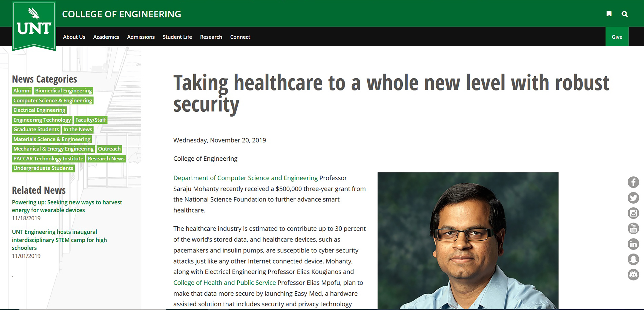Select Mechanical & Energy Engineering tag
Screen dimensions: 644x310
[53, 149]
